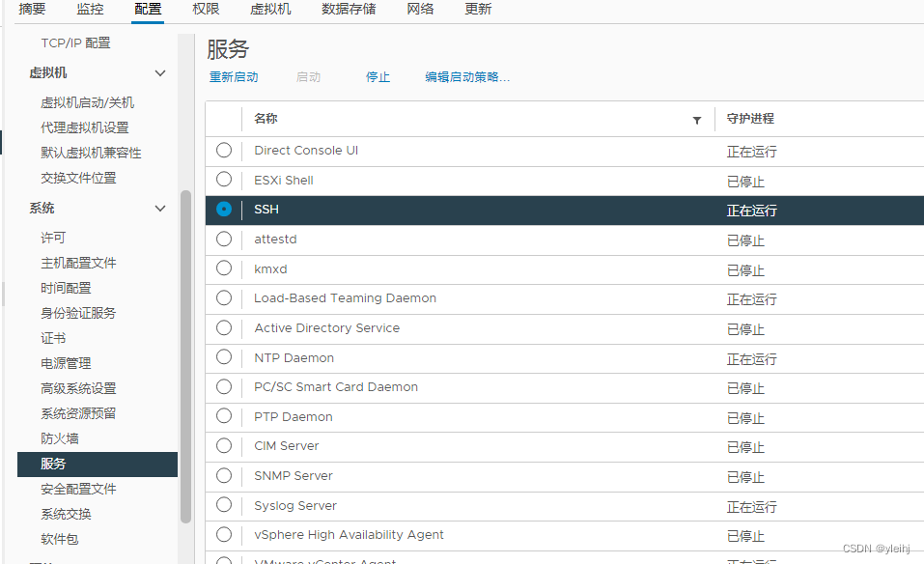Viewport: 924px width, 564px height.
Task: Click the SSH row 正在运行 status
Action: (x=751, y=211)
